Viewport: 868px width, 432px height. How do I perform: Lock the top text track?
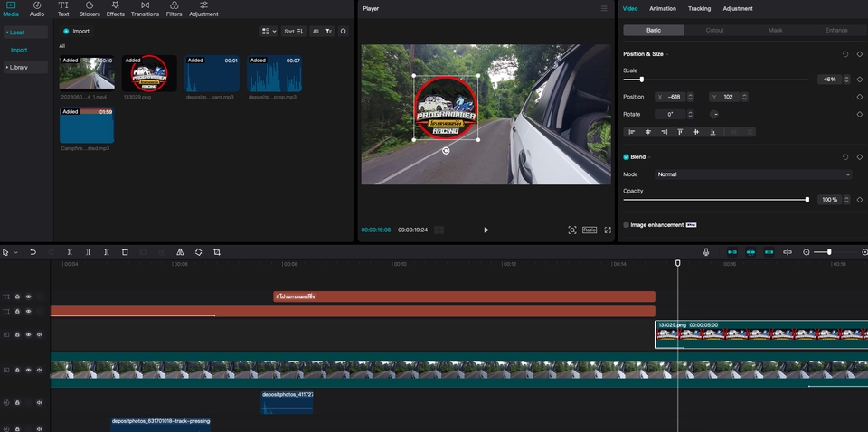click(x=17, y=297)
